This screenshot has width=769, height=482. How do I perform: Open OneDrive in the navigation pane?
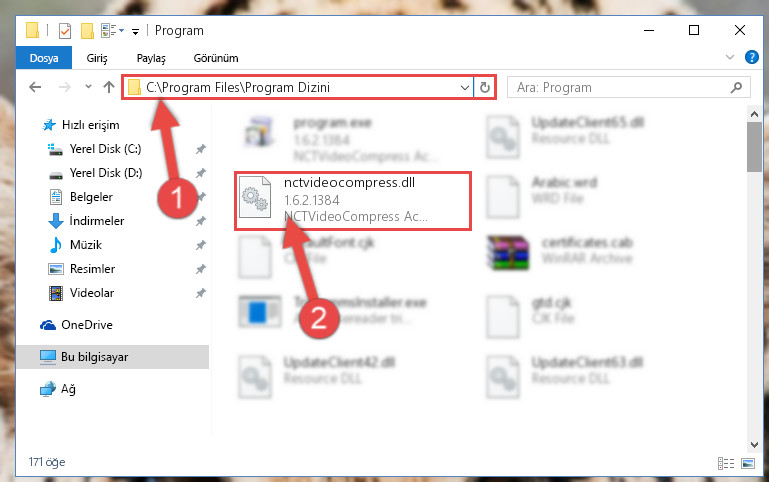[x=87, y=325]
